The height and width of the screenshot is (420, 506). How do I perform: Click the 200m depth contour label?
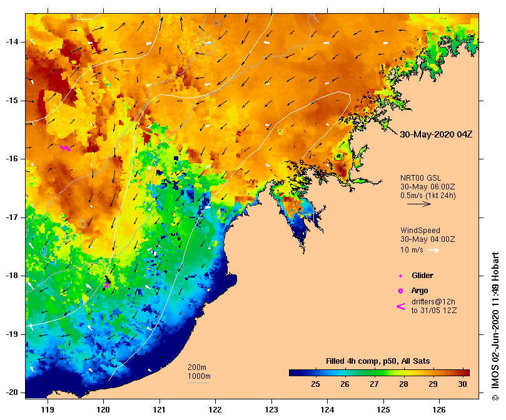(x=197, y=367)
